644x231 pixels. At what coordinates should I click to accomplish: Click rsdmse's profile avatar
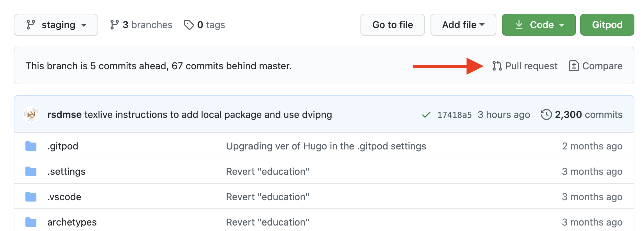point(31,114)
